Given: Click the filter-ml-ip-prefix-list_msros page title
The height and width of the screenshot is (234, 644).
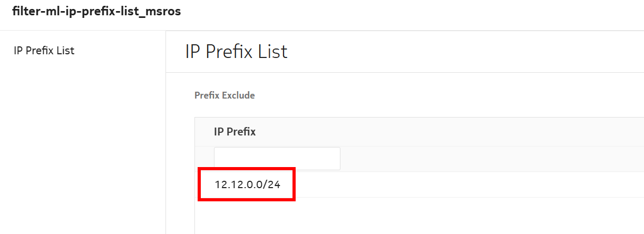Looking at the screenshot, I should 96,12.
